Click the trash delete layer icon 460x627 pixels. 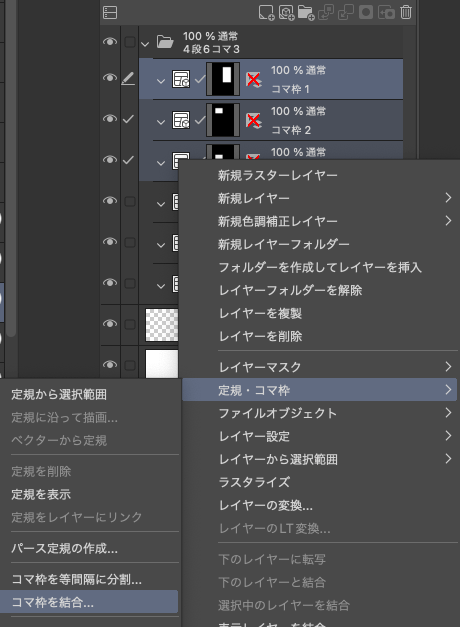coord(406,12)
